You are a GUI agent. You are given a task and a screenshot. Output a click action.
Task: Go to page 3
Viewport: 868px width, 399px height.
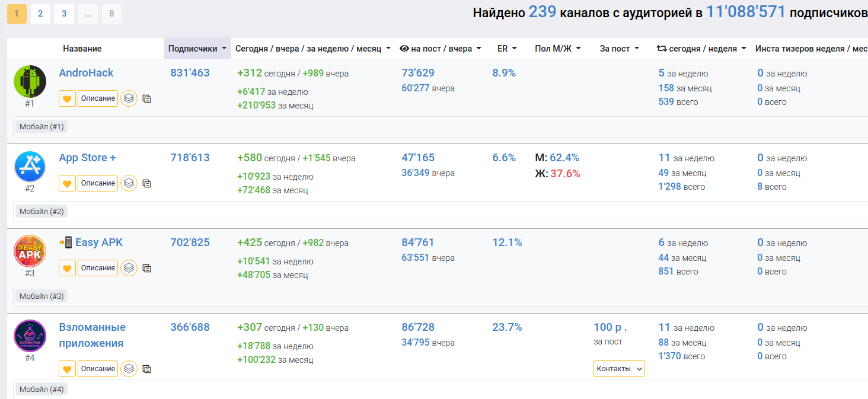coord(64,14)
